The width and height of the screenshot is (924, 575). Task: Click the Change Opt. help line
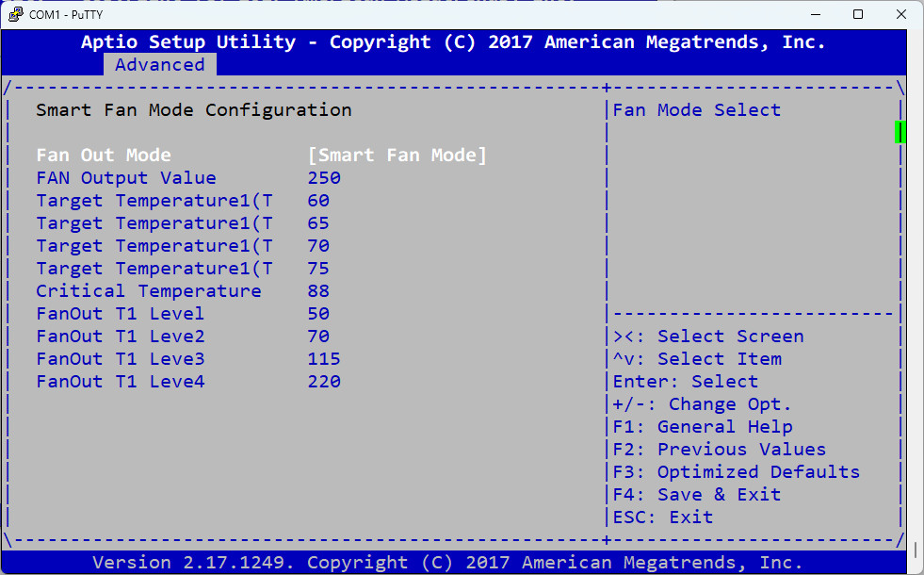[x=703, y=404]
